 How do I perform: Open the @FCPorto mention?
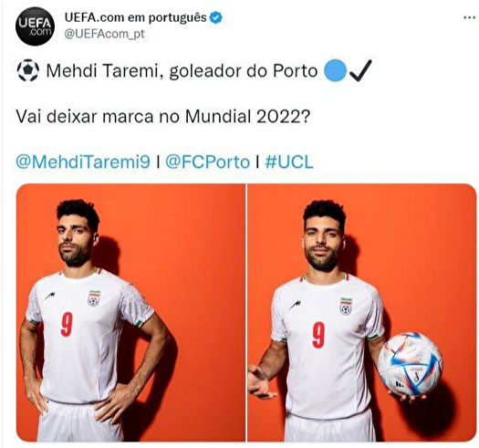click(207, 161)
